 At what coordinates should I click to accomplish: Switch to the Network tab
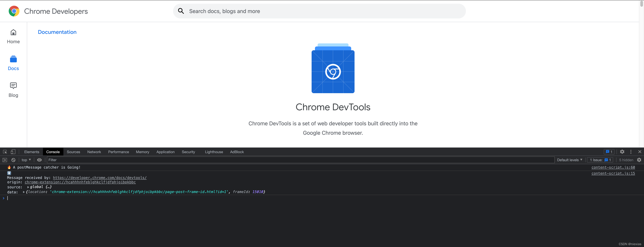[x=94, y=152]
